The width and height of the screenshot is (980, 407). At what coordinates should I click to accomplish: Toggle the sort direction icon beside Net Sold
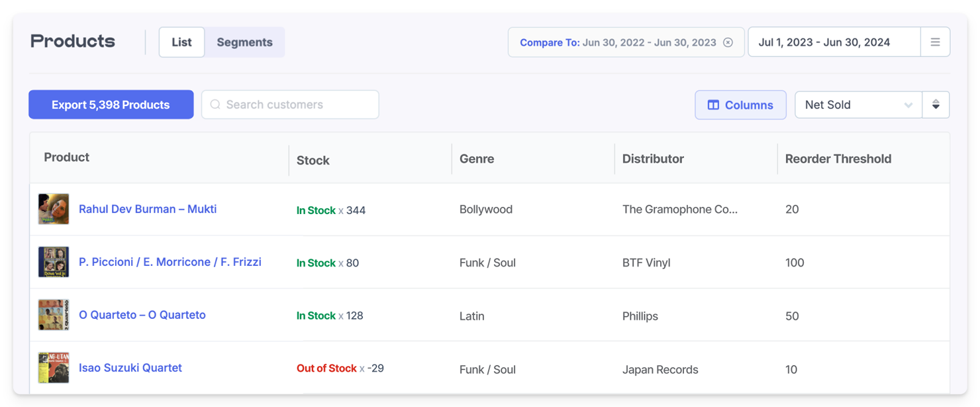pyautogui.click(x=936, y=105)
